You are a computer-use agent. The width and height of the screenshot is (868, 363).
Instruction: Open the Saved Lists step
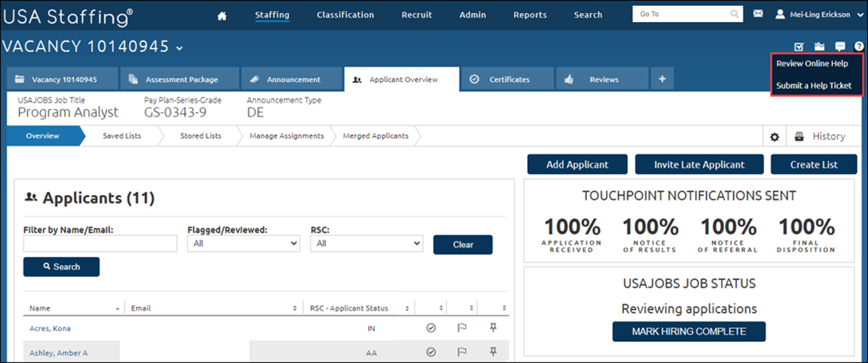pos(122,136)
